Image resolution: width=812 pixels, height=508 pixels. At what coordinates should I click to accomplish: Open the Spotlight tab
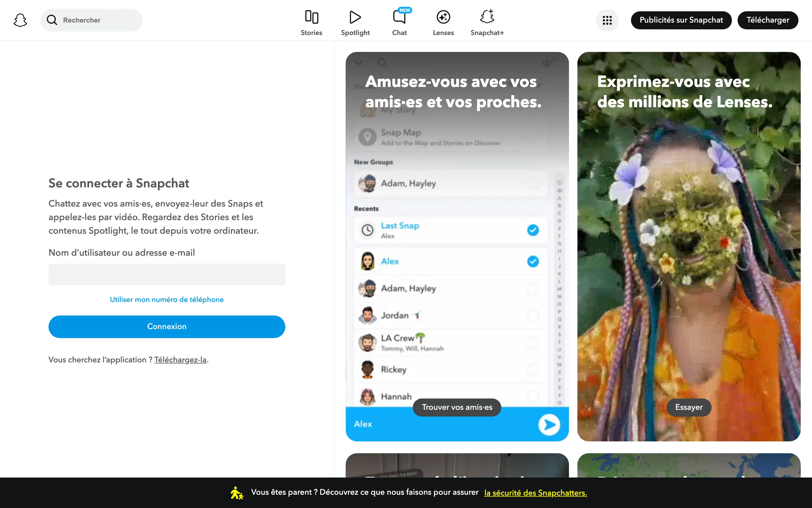pyautogui.click(x=355, y=23)
